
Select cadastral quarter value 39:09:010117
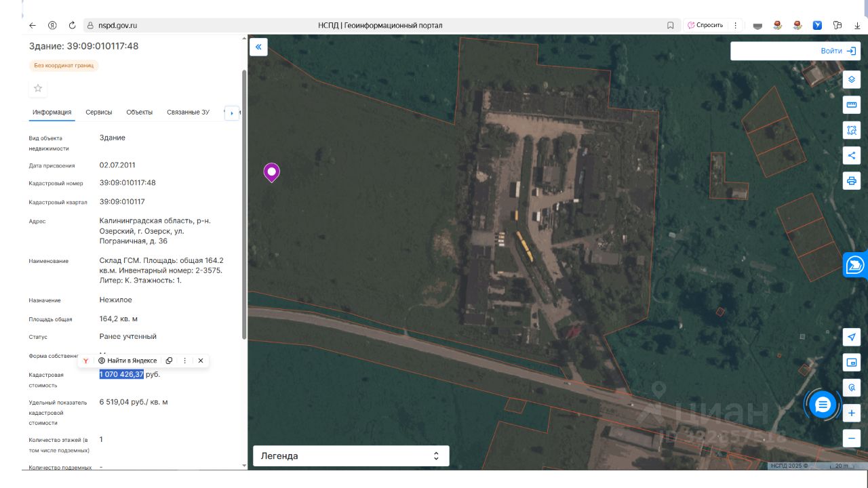[122, 202]
